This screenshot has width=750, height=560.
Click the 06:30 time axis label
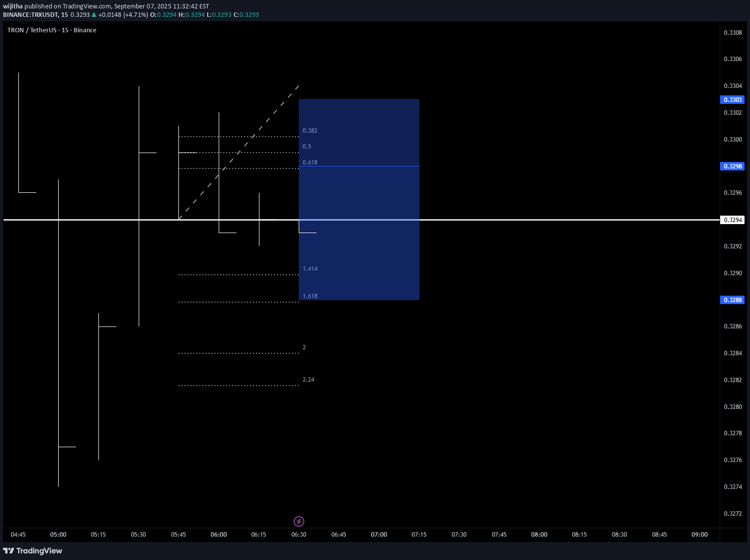[299, 535]
